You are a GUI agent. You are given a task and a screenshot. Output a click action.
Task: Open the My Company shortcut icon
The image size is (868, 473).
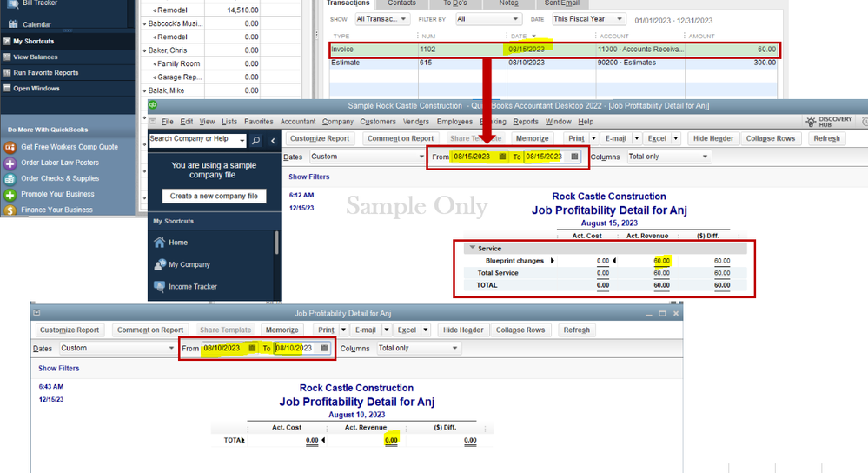(x=159, y=264)
